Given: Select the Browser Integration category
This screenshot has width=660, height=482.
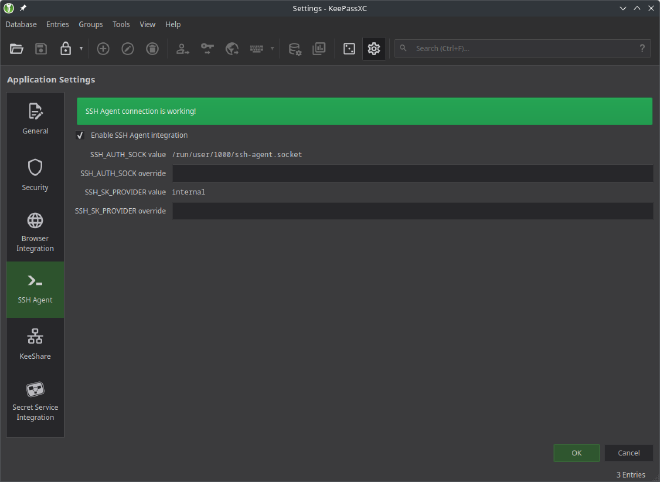Looking at the screenshot, I should (x=35, y=232).
